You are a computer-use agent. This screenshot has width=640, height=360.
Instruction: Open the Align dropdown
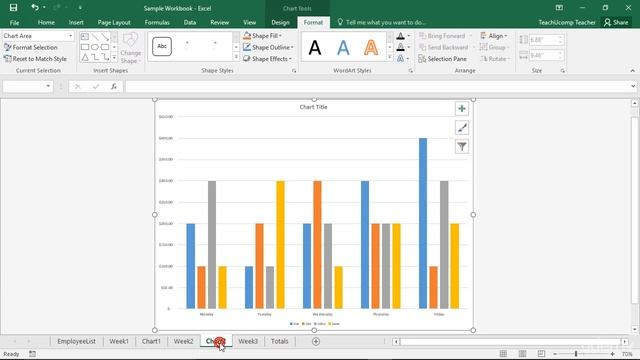point(494,36)
